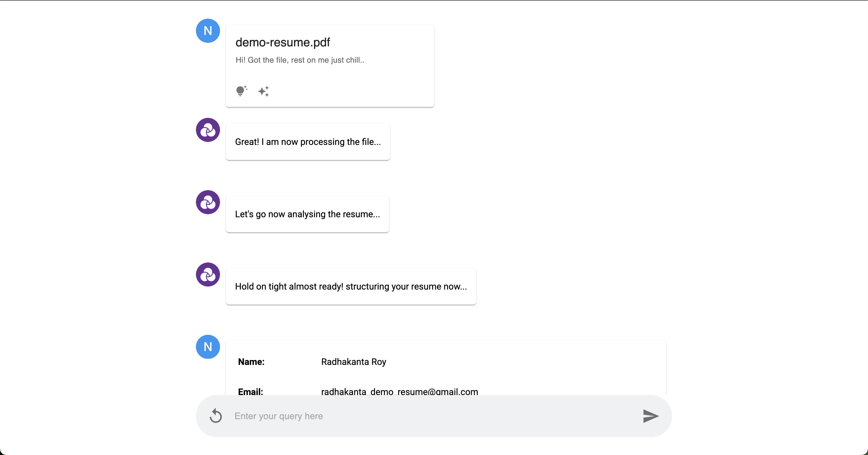Image resolution: width=868 pixels, height=455 pixels.
Task: Click bot avatar beside structuring resume message
Action: 208,275
